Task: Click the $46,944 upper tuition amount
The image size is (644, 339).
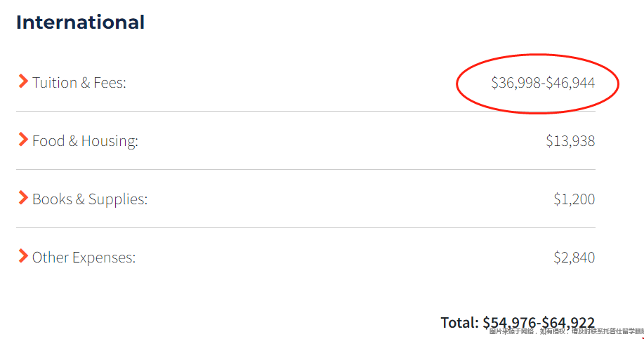Action: pos(570,83)
